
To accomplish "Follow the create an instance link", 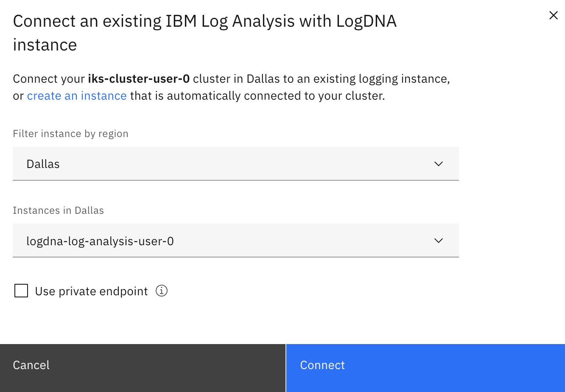I will coord(77,96).
